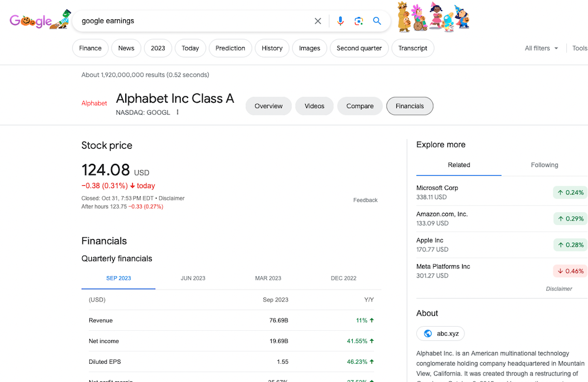Image resolution: width=588 pixels, height=382 pixels.
Task: Open the Tools options
Action: tap(579, 48)
